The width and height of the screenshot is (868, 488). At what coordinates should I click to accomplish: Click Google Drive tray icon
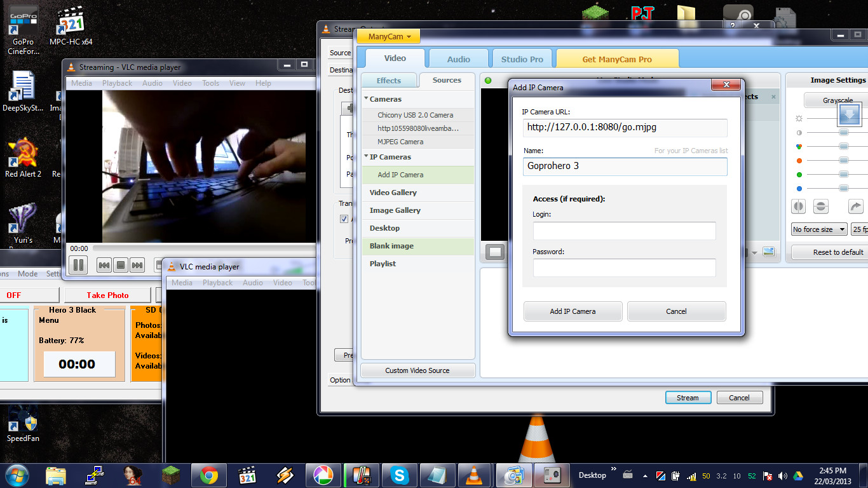[797, 476]
